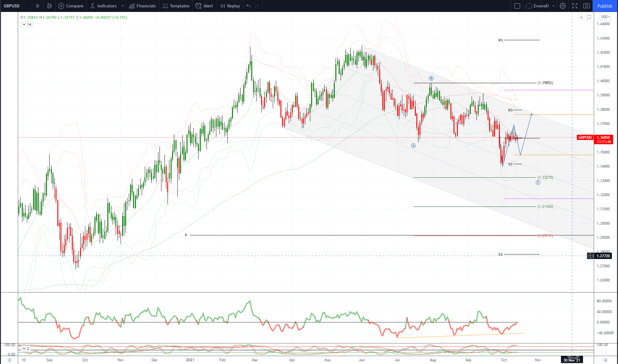Image resolution: width=618 pixels, height=364 pixels.
Task: Open the Templates menu
Action: pos(176,6)
